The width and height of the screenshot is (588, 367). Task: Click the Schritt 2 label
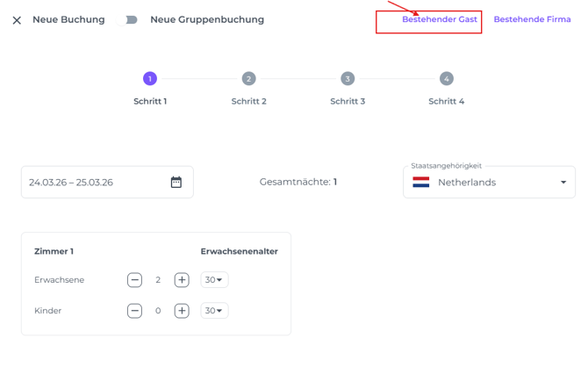pos(248,101)
